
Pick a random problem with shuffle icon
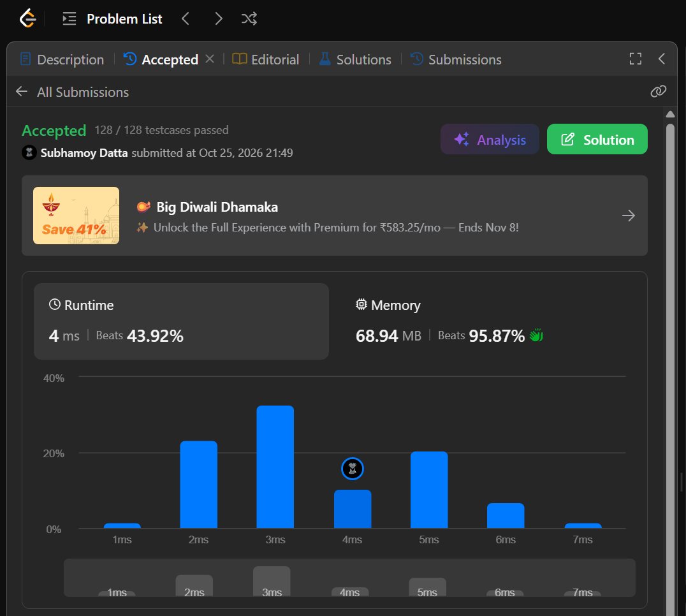[x=249, y=19]
